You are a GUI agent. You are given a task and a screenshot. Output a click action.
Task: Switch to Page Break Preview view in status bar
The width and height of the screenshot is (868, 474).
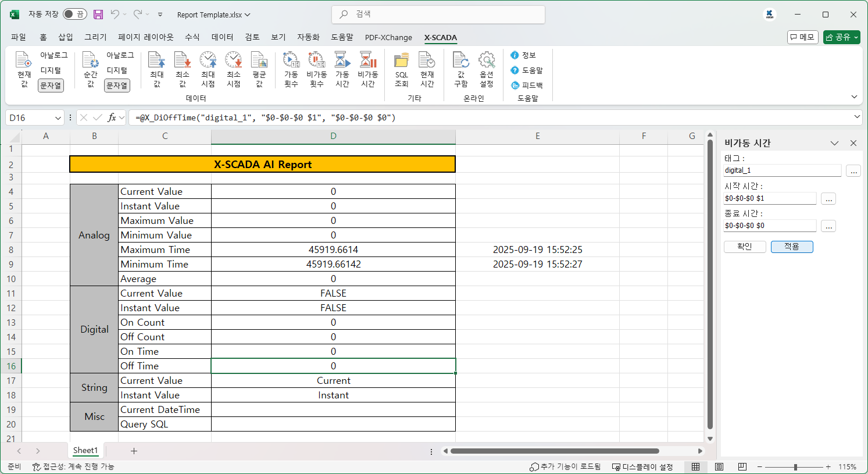coord(742,466)
